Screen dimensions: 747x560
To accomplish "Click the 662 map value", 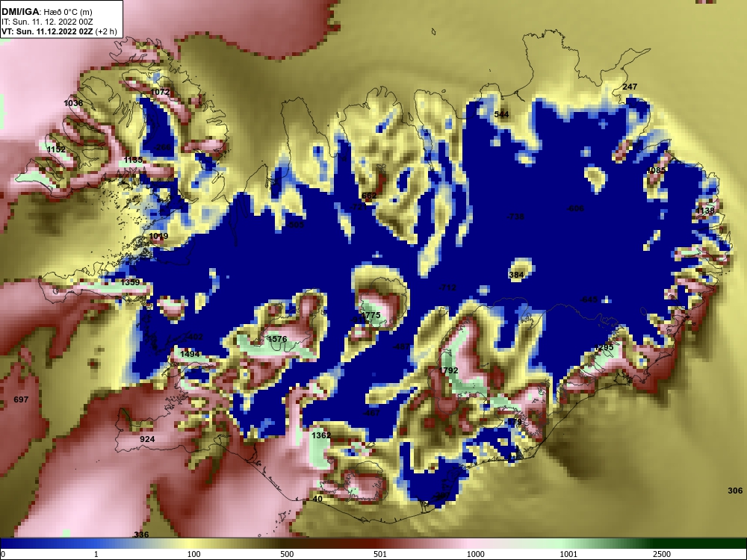I will (x=369, y=196).
